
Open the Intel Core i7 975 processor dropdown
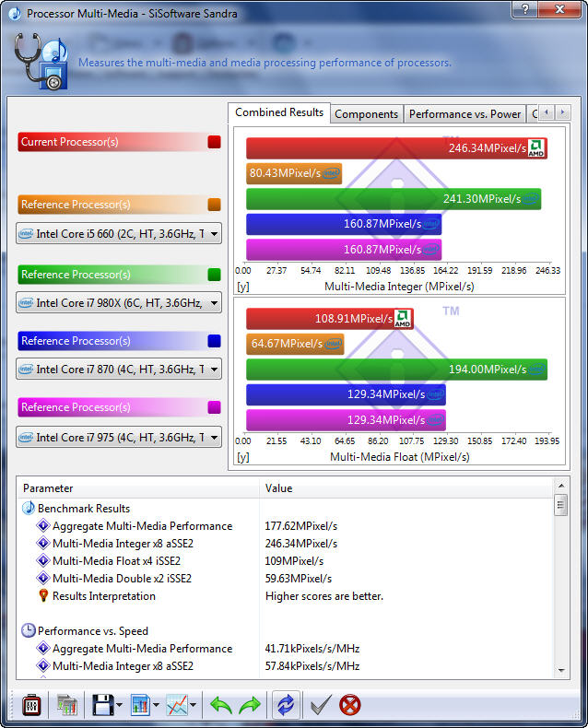(119, 438)
